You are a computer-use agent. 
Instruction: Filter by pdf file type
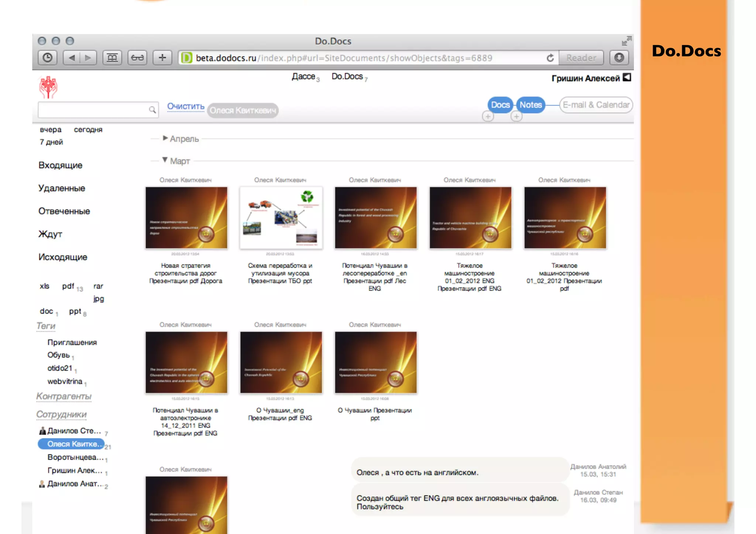(68, 286)
